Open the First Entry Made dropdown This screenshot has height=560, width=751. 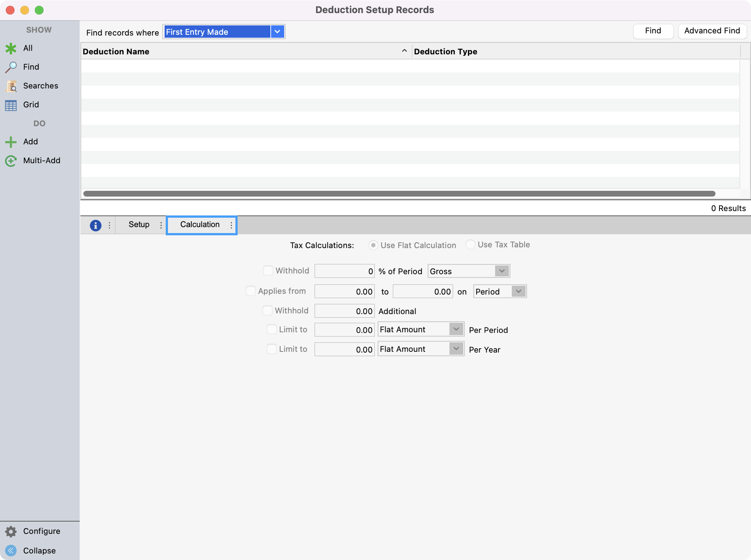[277, 32]
